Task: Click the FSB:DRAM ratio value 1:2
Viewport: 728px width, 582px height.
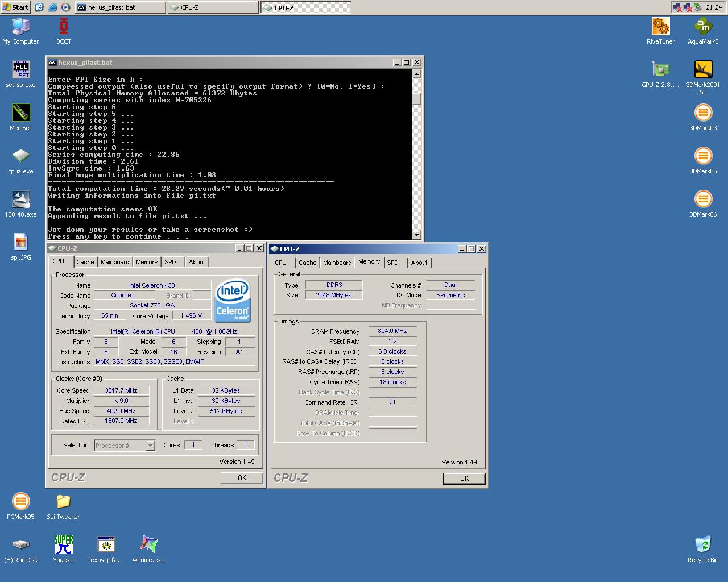Action: pos(392,341)
